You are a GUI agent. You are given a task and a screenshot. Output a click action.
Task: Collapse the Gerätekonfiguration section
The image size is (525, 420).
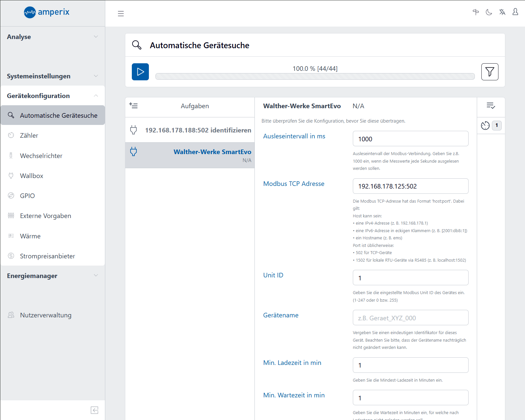(x=52, y=96)
